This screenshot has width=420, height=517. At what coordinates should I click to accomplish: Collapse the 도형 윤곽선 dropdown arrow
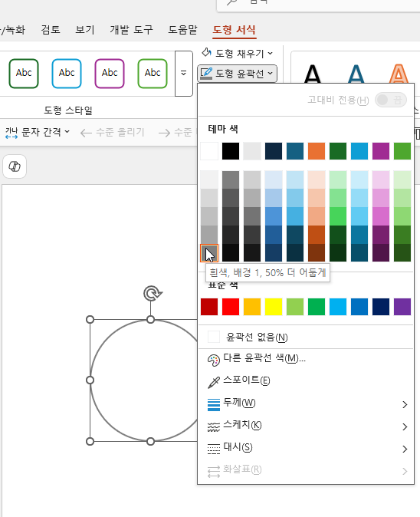point(271,73)
